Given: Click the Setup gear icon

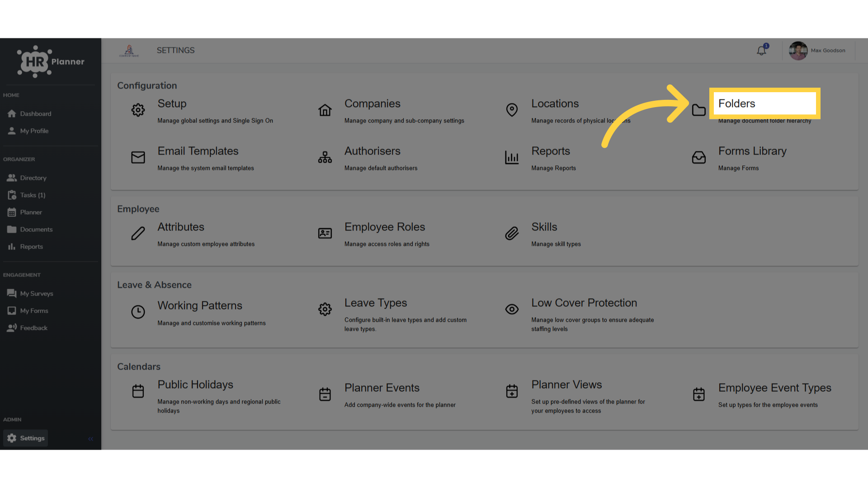Looking at the screenshot, I should (138, 110).
